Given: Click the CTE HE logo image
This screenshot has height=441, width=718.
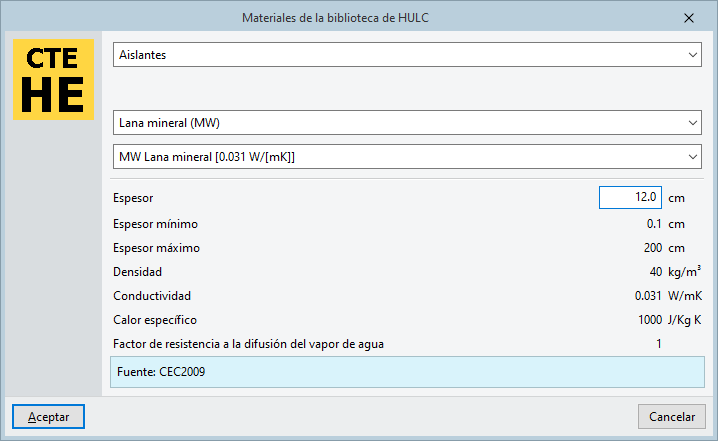Looking at the screenshot, I should 54,79.
